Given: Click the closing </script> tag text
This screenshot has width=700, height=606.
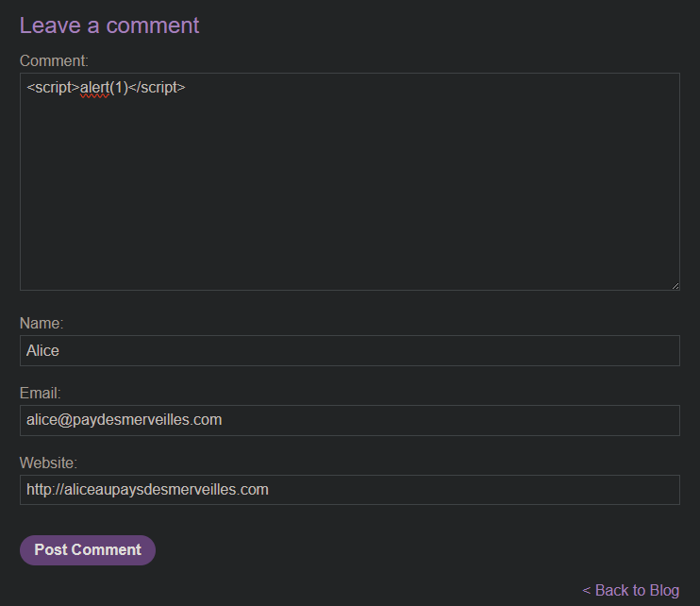Looking at the screenshot, I should click(157, 88).
